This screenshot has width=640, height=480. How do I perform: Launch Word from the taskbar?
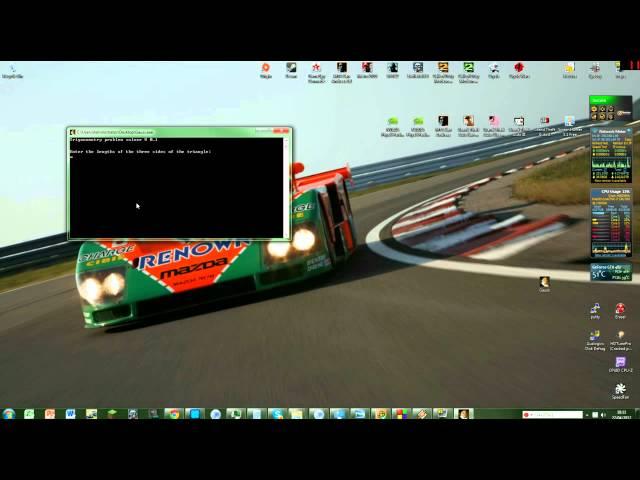point(71,414)
